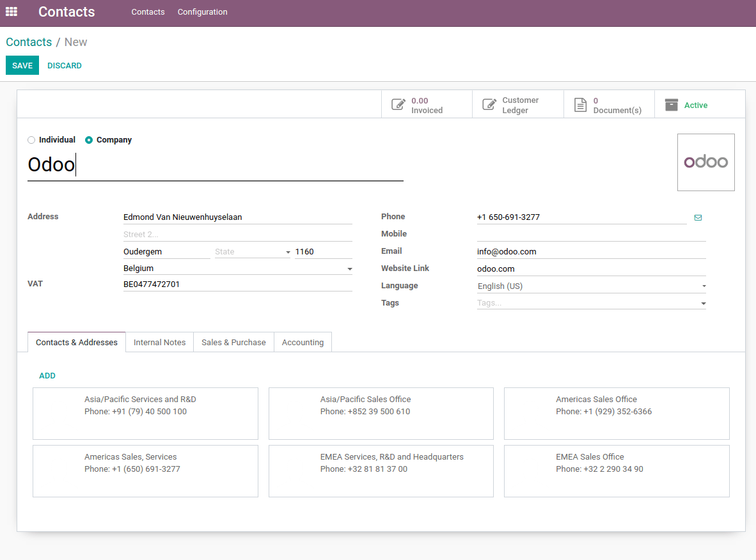Open the Language dropdown
The height and width of the screenshot is (560, 756).
pyautogui.click(x=703, y=286)
